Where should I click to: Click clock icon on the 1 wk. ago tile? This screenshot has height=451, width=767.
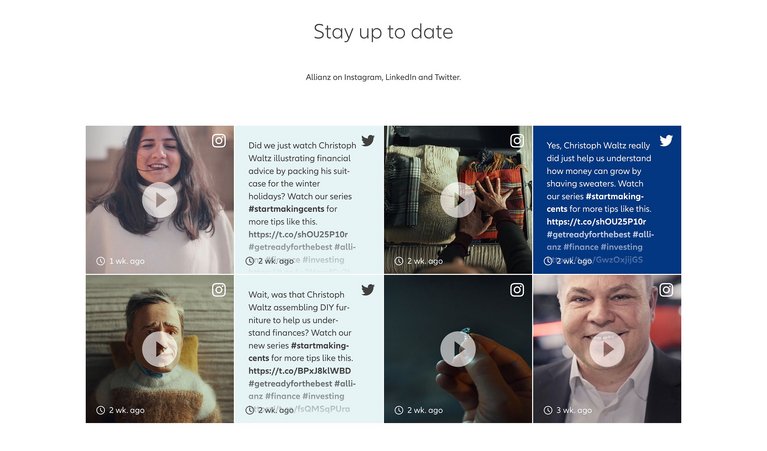100,261
